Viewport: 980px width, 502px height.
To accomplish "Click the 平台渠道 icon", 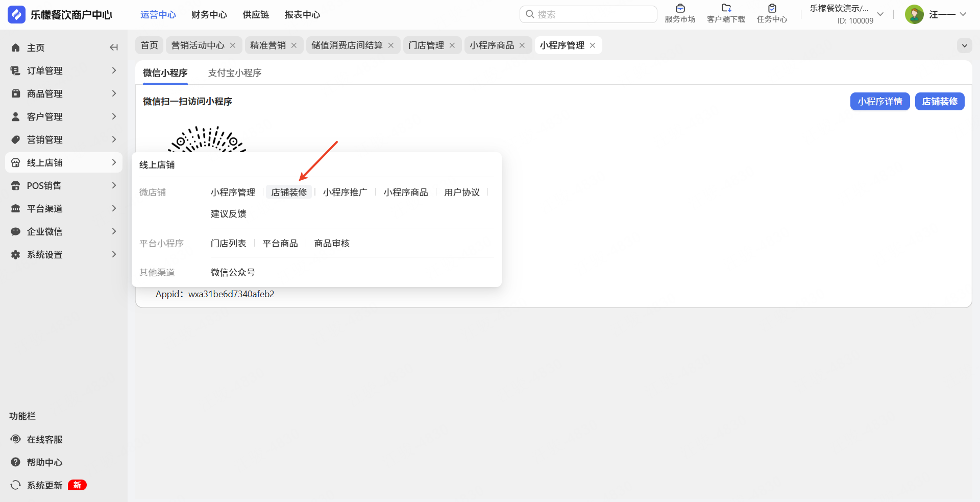I will 16,208.
